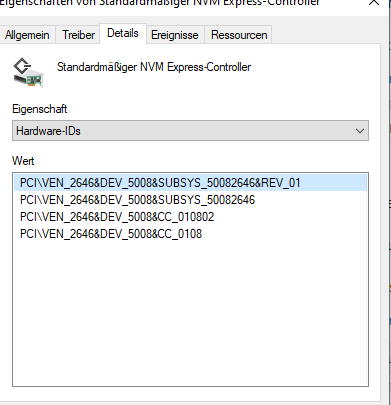The image size is (391, 405).
Task: Switch to the Allgemein tab
Action: tap(27, 35)
